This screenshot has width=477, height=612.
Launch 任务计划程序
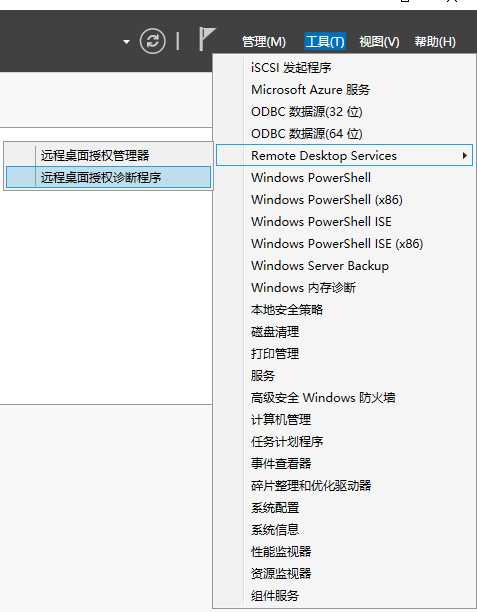[x=287, y=441]
